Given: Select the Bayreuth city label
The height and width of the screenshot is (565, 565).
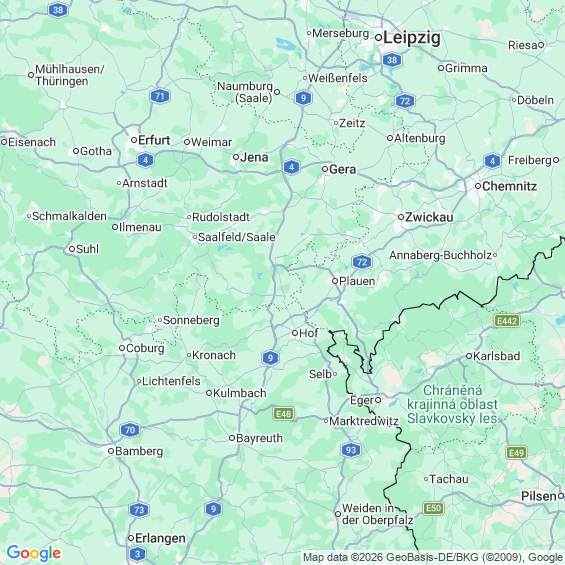Looking at the screenshot, I should 259,438.
